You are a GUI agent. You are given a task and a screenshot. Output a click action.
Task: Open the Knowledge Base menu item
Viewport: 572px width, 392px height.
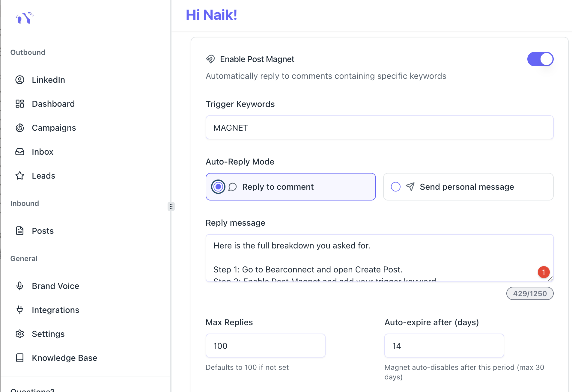click(x=64, y=358)
